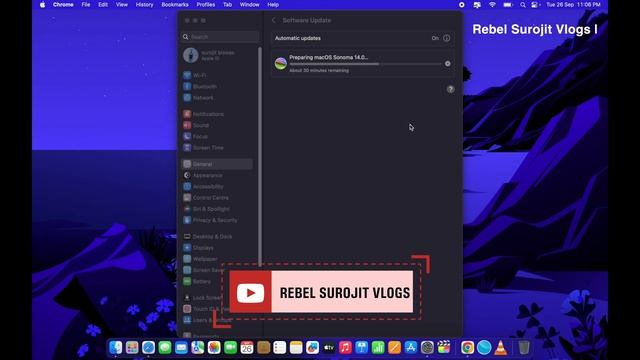Viewport: 640px width, 360px height.
Task: Open the Bookmarks menu
Action: coord(175,5)
